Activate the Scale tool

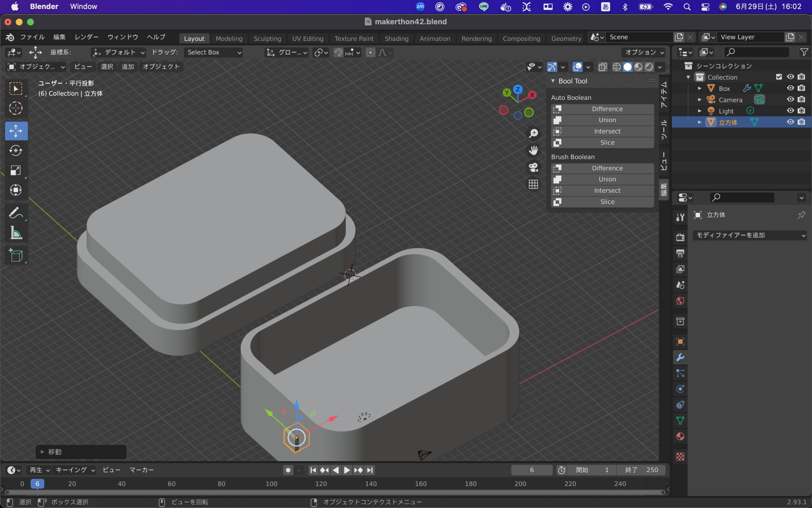pyautogui.click(x=16, y=170)
